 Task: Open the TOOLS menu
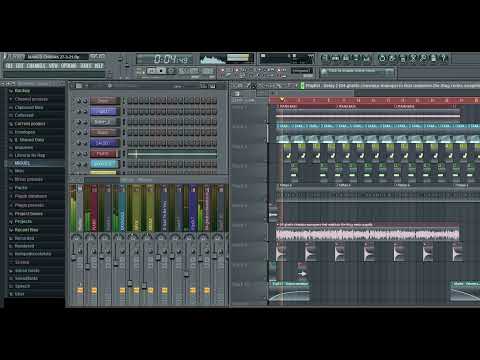(86, 66)
